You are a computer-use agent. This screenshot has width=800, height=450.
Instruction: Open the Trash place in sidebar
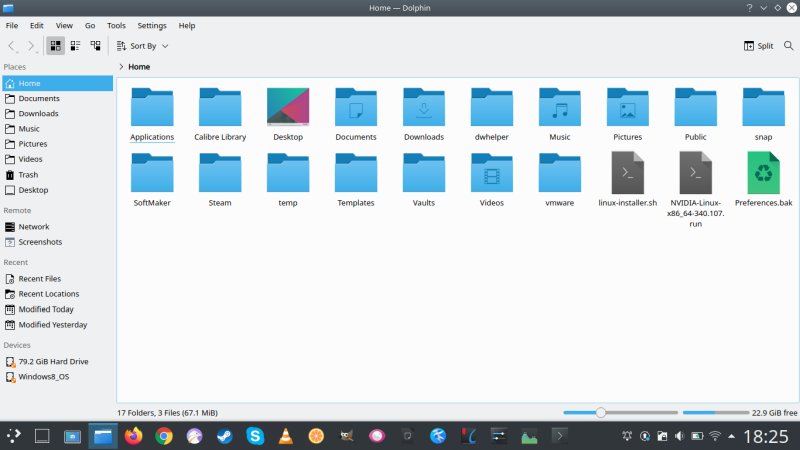[x=29, y=174]
